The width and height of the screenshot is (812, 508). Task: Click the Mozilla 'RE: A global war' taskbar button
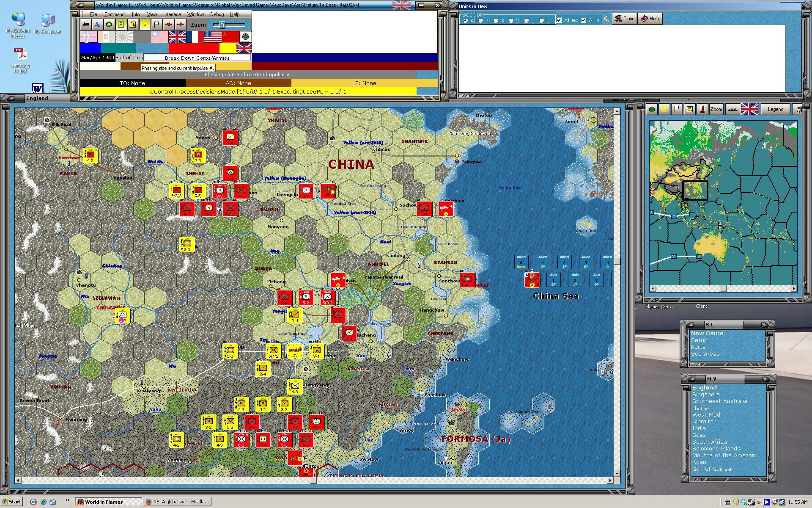177,502
